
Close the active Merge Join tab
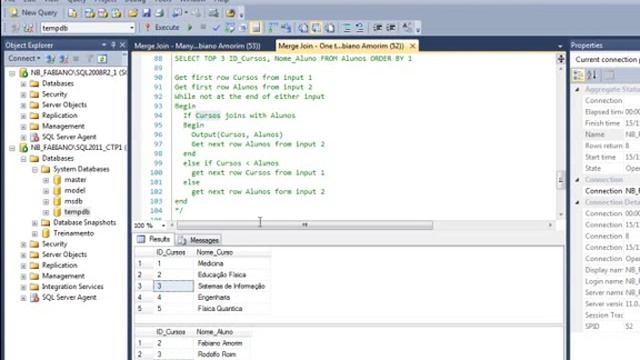coord(412,46)
